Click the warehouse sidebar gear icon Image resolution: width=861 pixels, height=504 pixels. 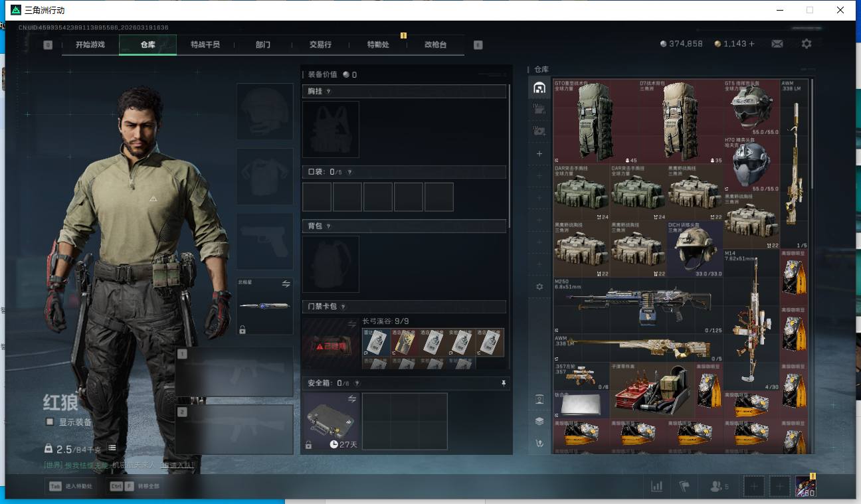click(x=539, y=287)
